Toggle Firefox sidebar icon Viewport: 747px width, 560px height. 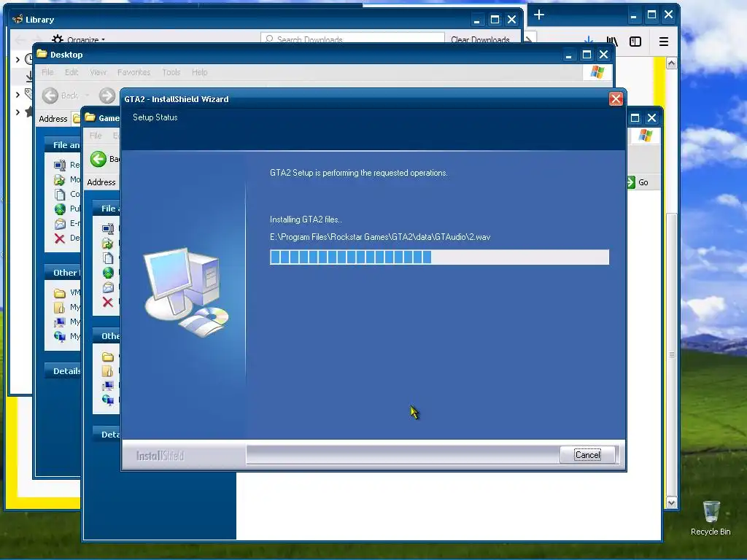coord(635,42)
